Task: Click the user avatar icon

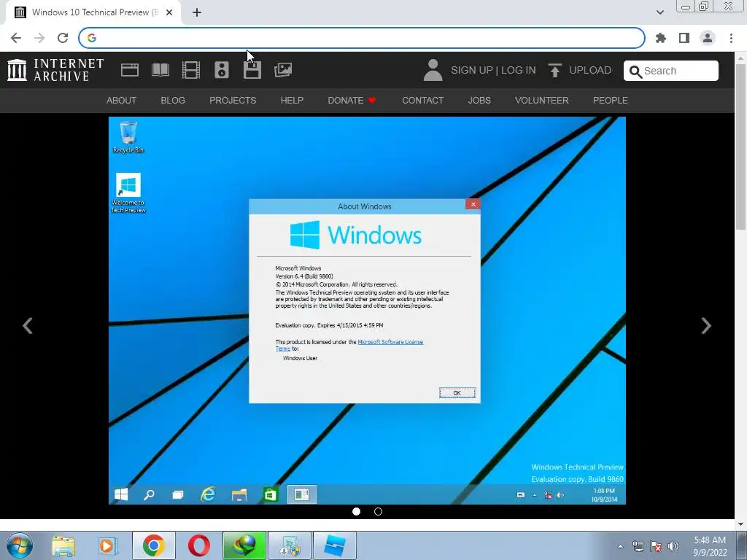Action: 433,70
